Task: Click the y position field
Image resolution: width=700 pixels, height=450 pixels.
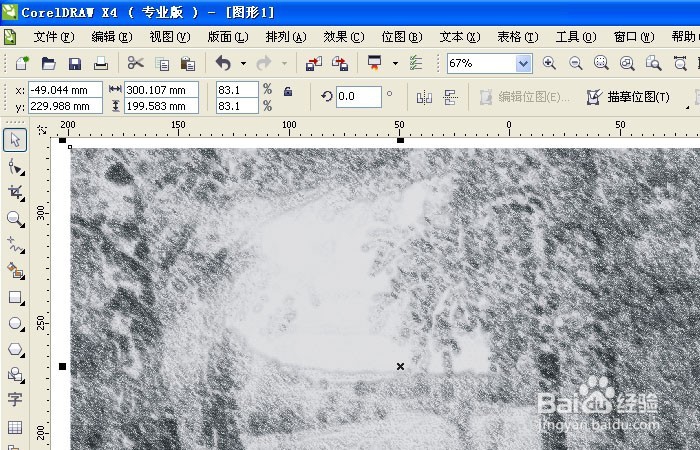Action: coord(65,106)
